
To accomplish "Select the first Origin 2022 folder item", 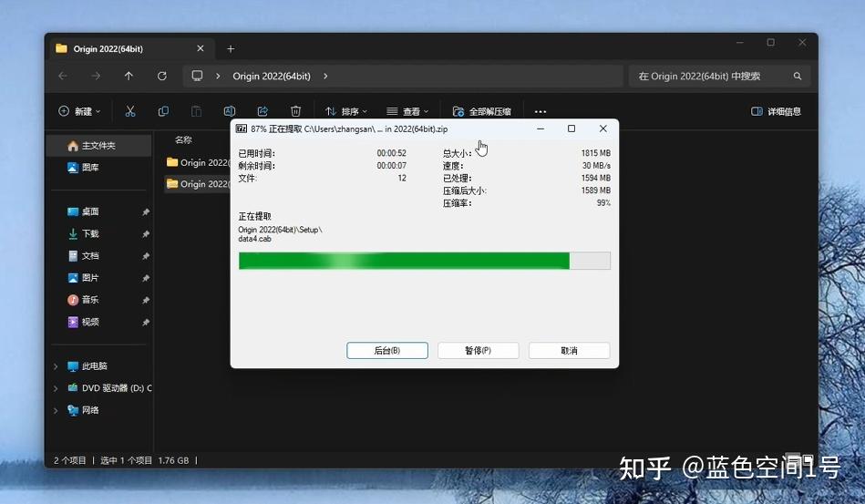I will tap(198, 162).
